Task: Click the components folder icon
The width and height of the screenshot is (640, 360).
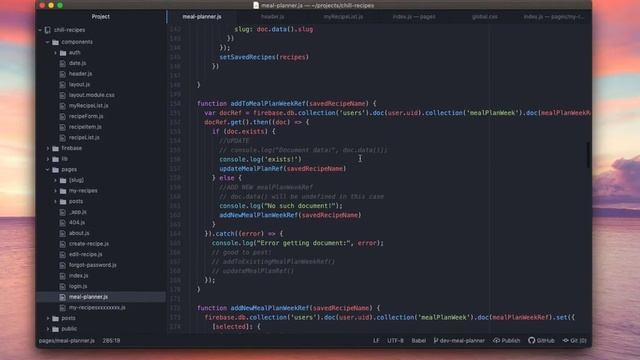Action: pyautogui.click(x=56, y=42)
